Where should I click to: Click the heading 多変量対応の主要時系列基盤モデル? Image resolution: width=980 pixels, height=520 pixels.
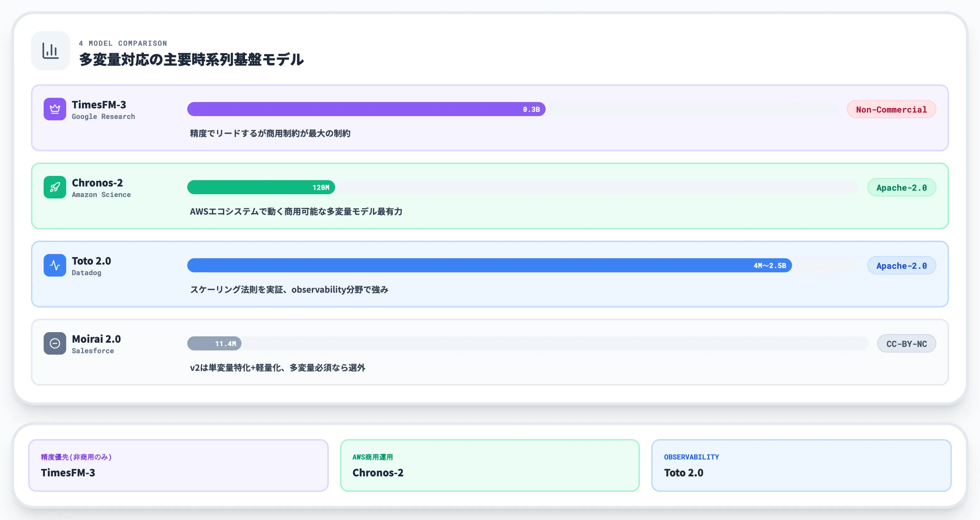[x=191, y=59]
